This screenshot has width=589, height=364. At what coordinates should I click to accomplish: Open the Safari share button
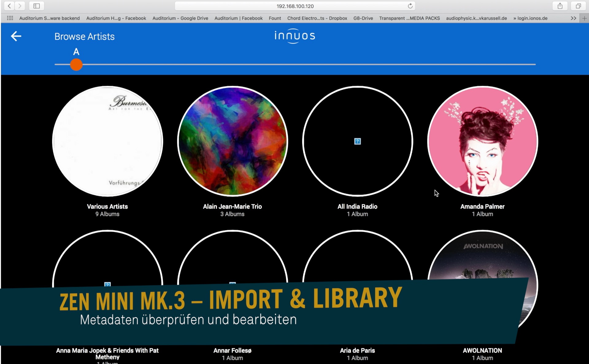pyautogui.click(x=560, y=6)
